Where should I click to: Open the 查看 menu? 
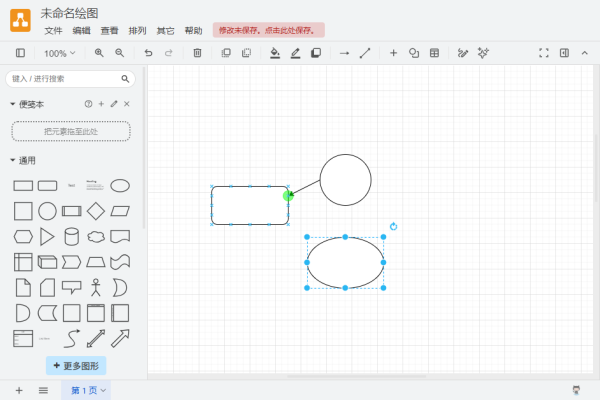click(109, 31)
